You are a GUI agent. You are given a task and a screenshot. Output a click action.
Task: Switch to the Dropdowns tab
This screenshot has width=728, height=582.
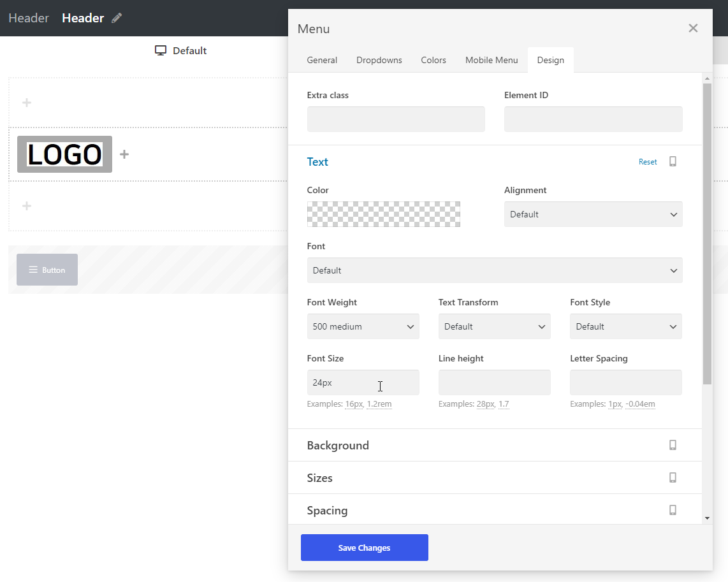point(379,60)
